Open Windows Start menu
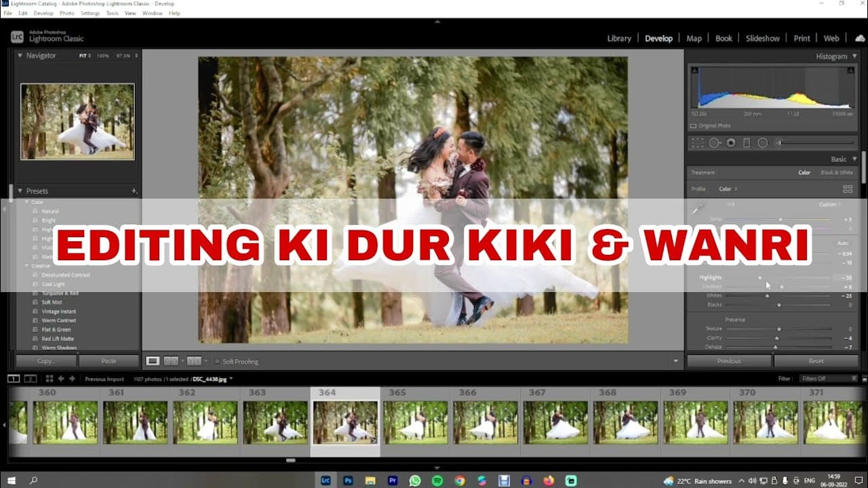 [x=11, y=481]
